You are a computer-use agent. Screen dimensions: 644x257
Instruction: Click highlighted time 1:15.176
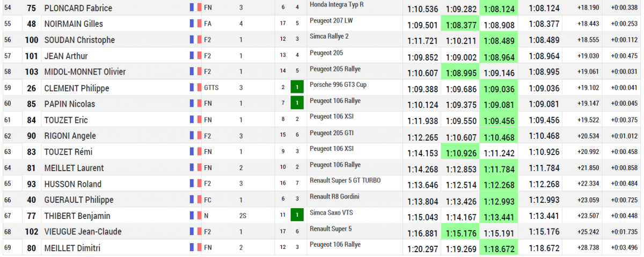[461, 232]
